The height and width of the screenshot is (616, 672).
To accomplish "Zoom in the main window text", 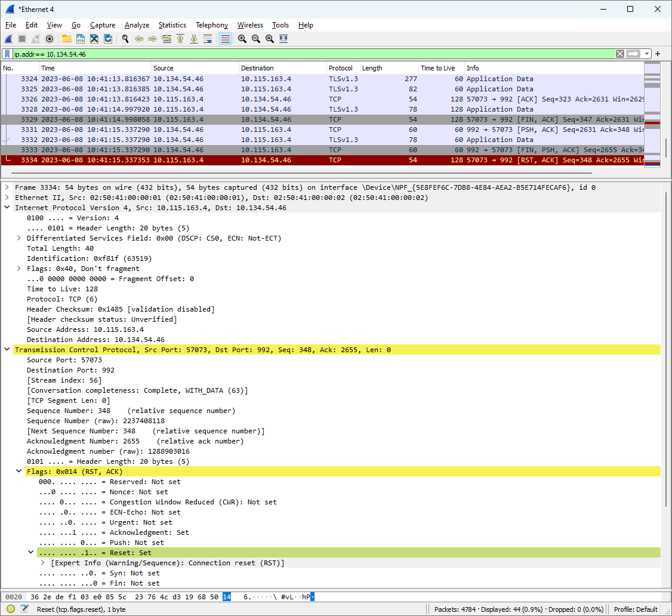I will (x=242, y=39).
